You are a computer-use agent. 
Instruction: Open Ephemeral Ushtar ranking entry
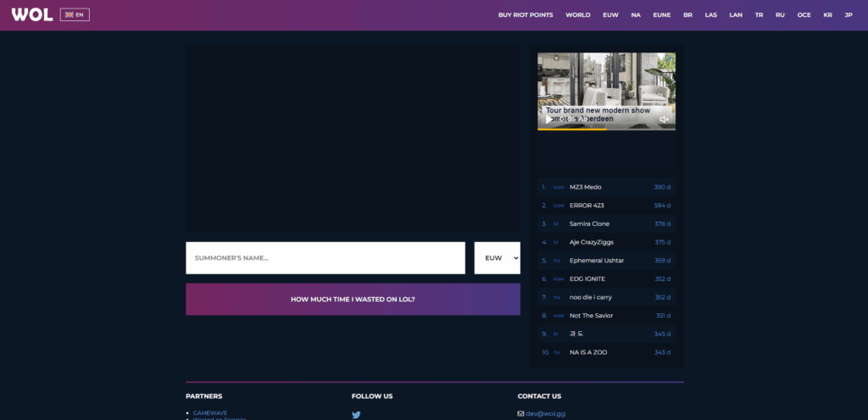(x=606, y=260)
